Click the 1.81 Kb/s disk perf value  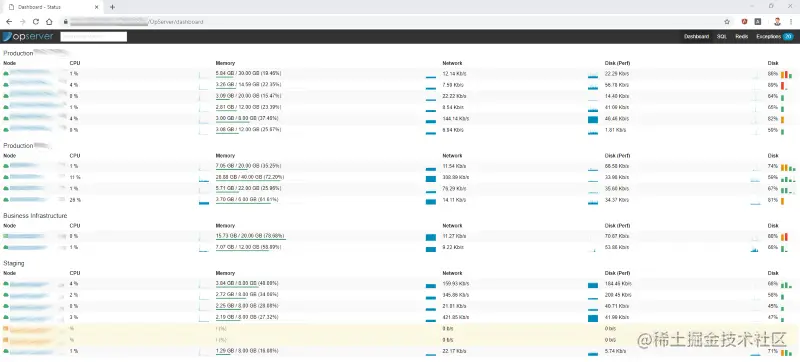coord(615,130)
